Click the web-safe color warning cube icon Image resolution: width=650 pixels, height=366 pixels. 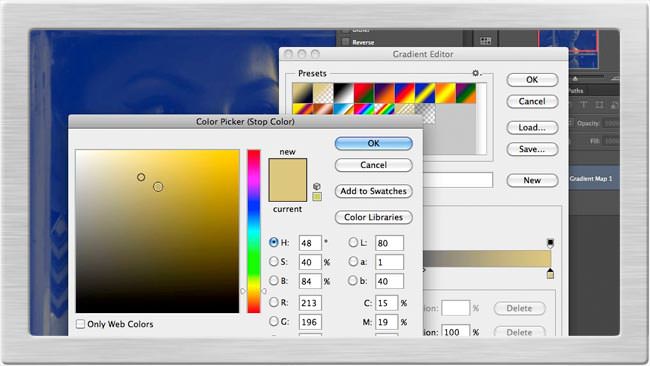coord(317,187)
